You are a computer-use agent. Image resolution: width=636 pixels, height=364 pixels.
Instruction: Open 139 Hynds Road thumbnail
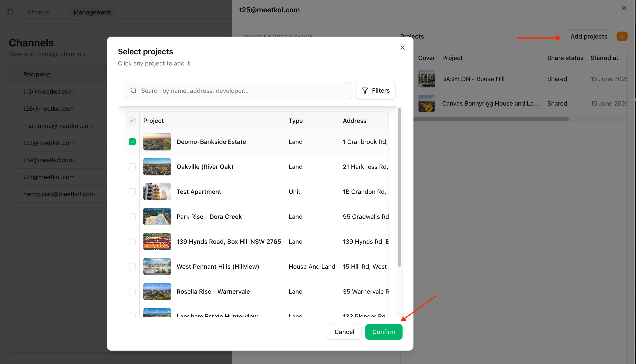[157, 242]
